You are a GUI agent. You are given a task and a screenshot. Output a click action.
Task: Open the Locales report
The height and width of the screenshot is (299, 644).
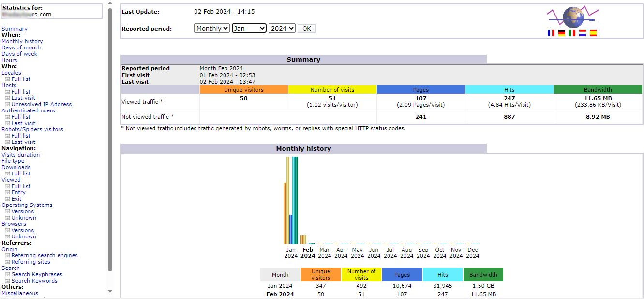coord(12,73)
